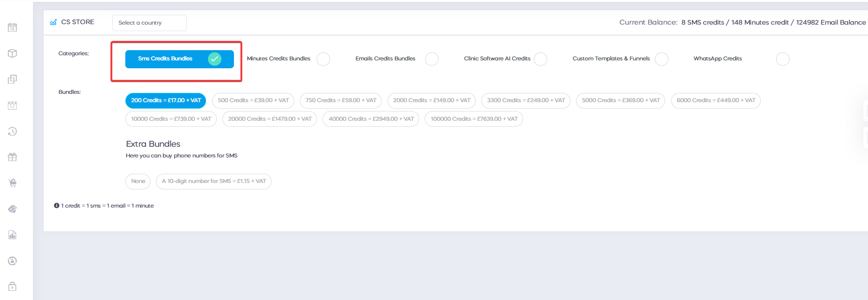Pick the 2000 Credits = £149.00 bundle
Image resolution: width=868 pixels, height=300 pixels.
431,100
